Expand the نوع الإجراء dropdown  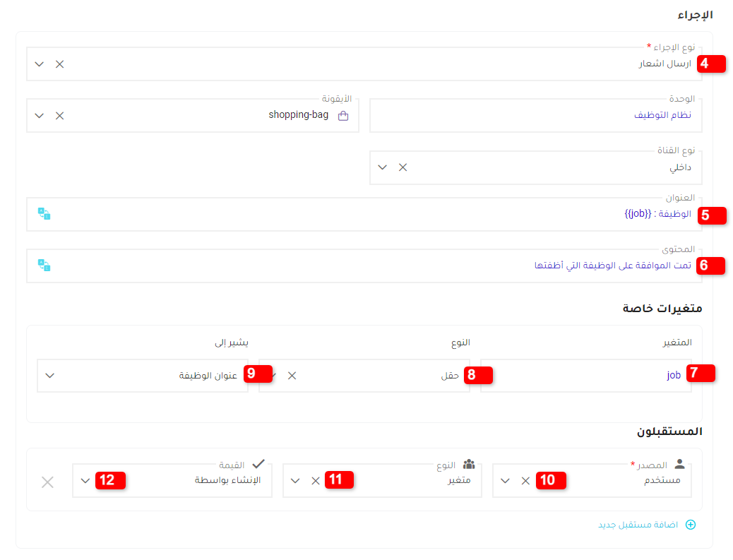(39, 64)
